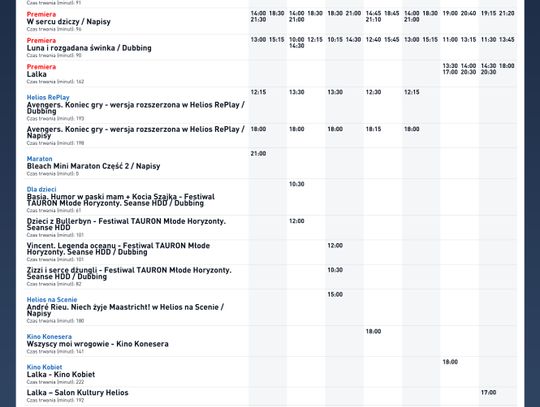Screen dimensions: 540x407
Task: Select the 12:00 showtime for Dzieci z Bullerbyn
Action: 297,221
